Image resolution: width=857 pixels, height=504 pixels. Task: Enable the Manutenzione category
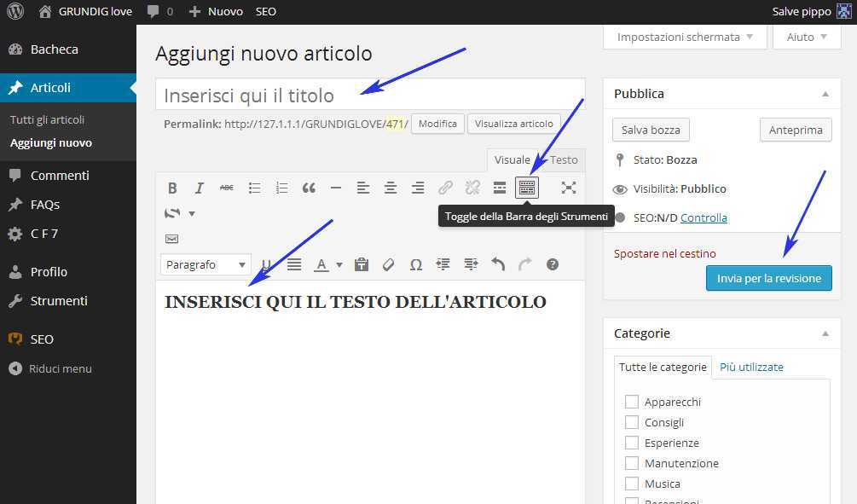[x=632, y=463]
